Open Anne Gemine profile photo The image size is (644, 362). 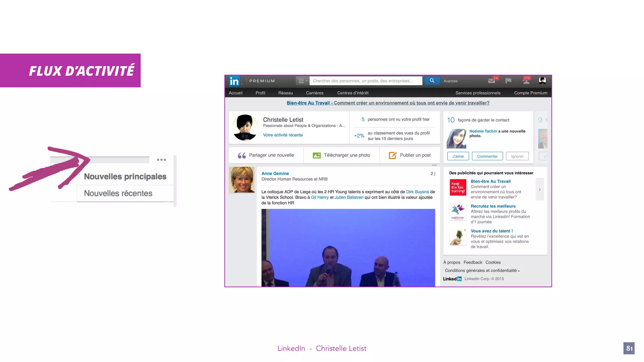(242, 180)
